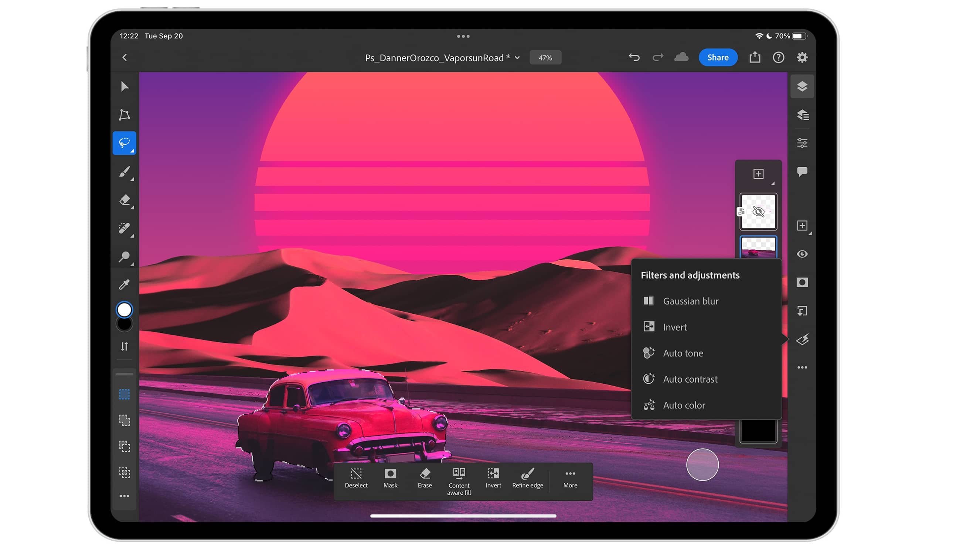Screen dimensions: 980x551
Task: Choose add to selection mode
Action: click(x=125, y=421)
